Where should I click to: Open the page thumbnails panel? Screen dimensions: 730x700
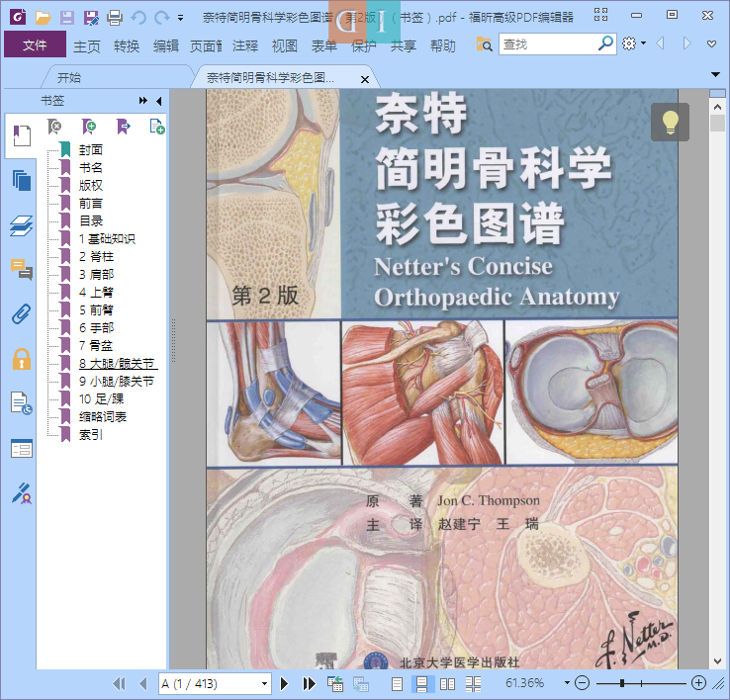point(22,180)
